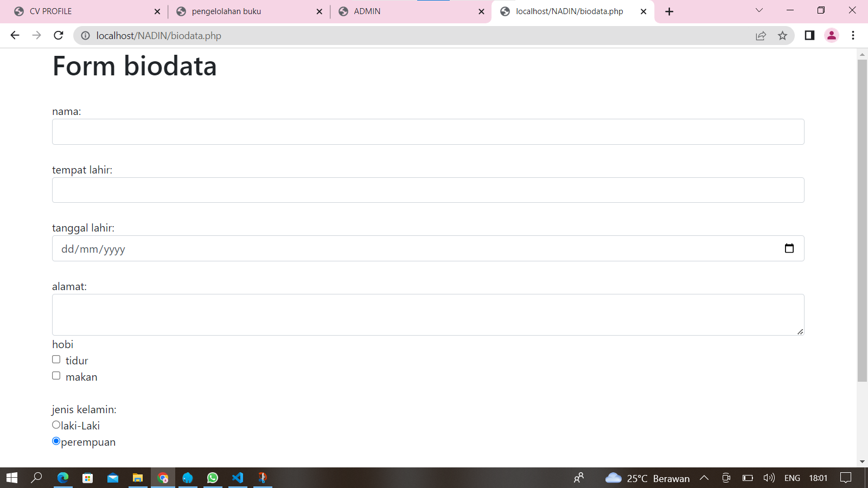Bookmark this page with the star icon
868x488 pixels.
coord(782,36)
